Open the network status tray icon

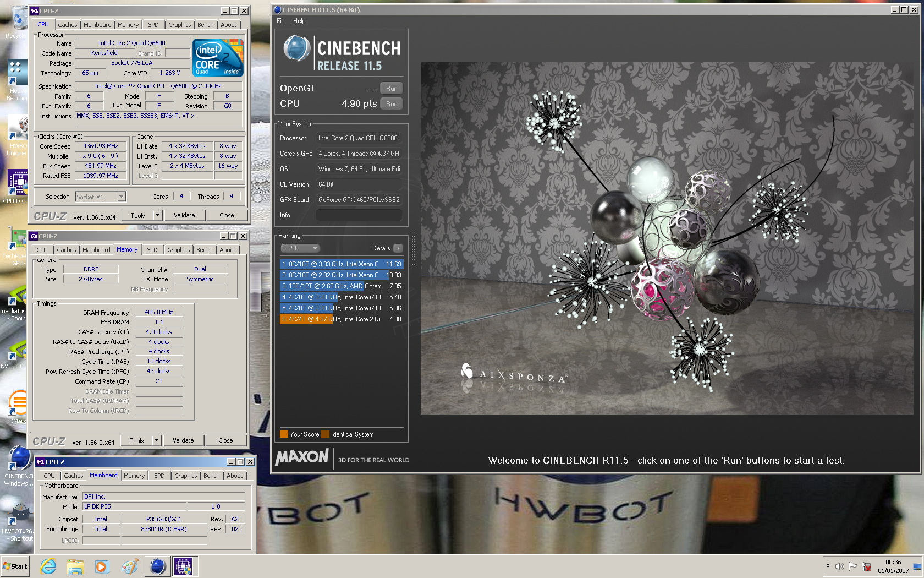[x=867, y=566]
